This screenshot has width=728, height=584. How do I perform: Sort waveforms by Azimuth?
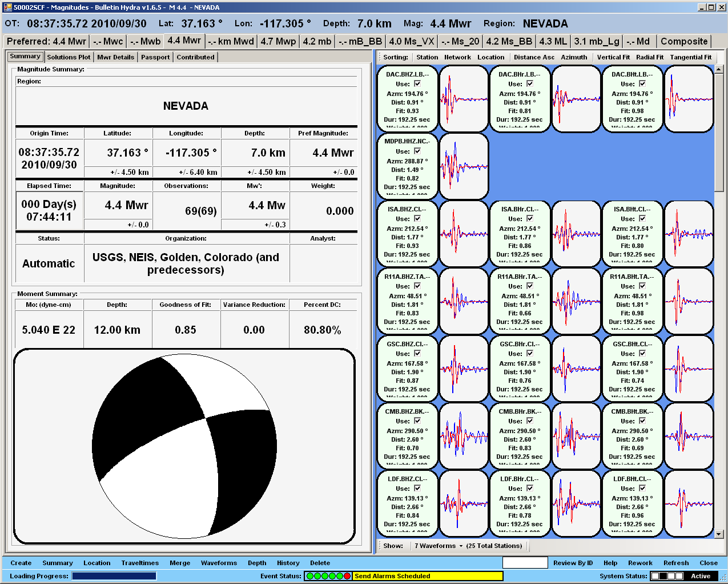[x=574, y=57]
